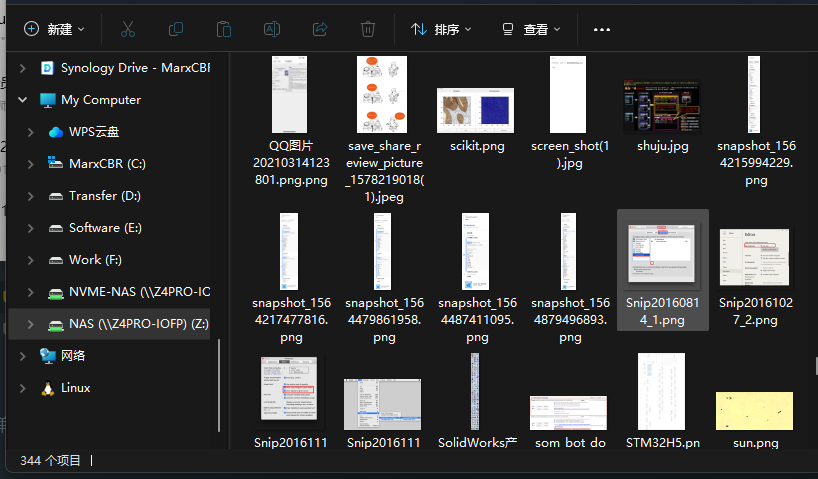Select the Linux penguin icon in sidebar
The height and width of the screenshot is (479, 818).
[48, 388]
